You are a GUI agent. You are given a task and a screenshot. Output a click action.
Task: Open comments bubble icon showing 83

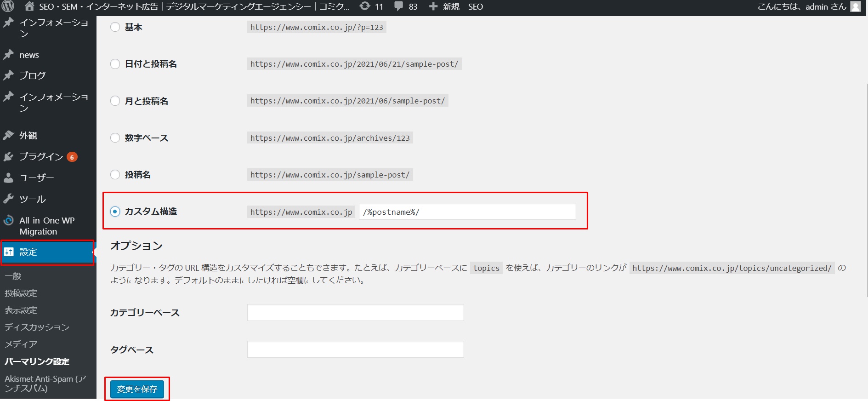point(398,6)
